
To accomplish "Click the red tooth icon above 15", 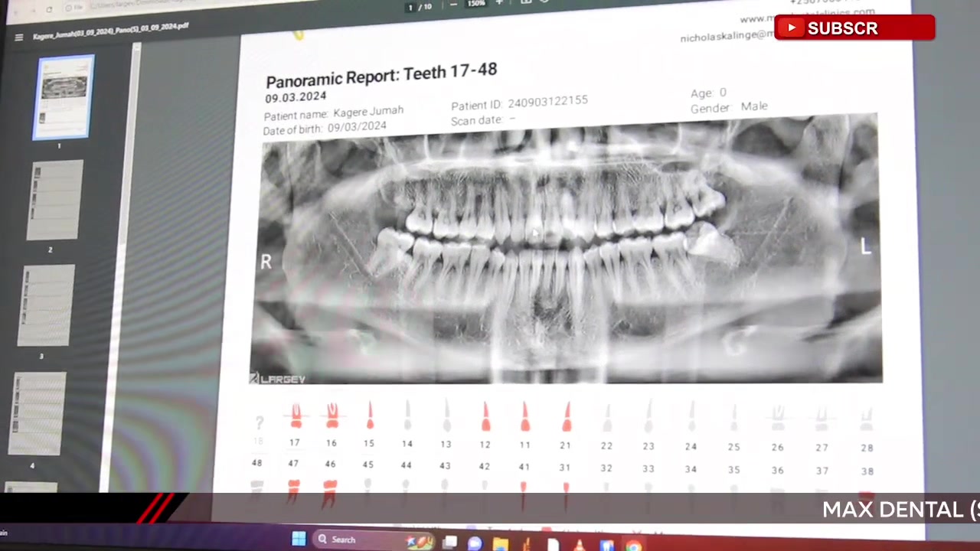I will [370, 416].
